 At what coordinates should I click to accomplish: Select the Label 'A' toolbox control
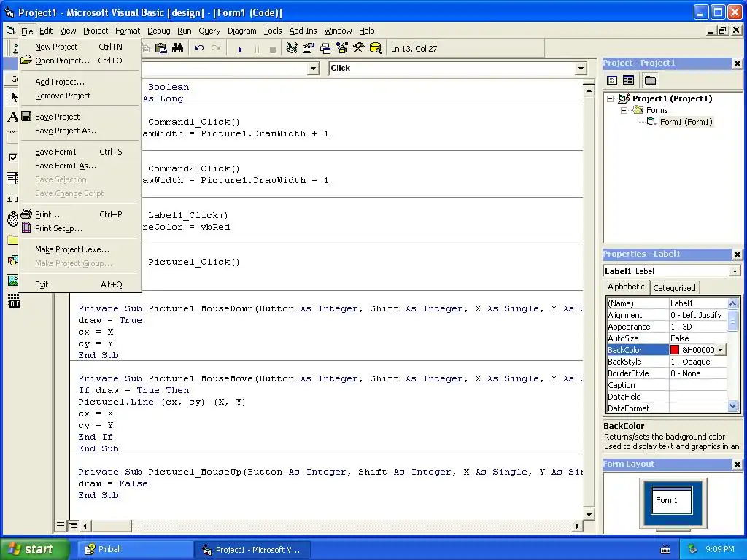13,117
